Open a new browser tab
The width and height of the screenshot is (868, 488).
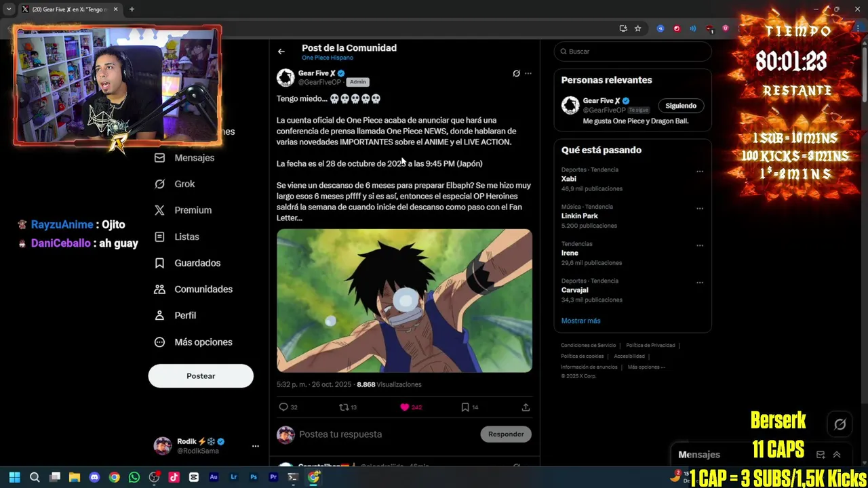pos(132,9)
